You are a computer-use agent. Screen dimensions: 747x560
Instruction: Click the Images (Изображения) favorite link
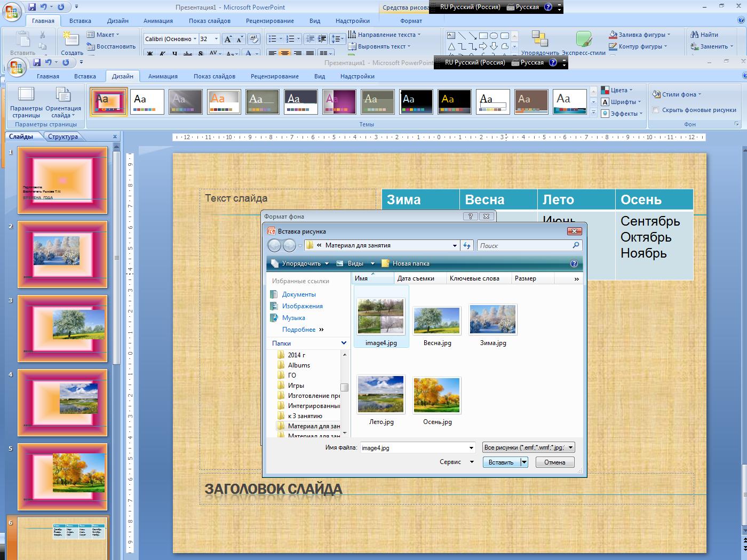[302, 306]
